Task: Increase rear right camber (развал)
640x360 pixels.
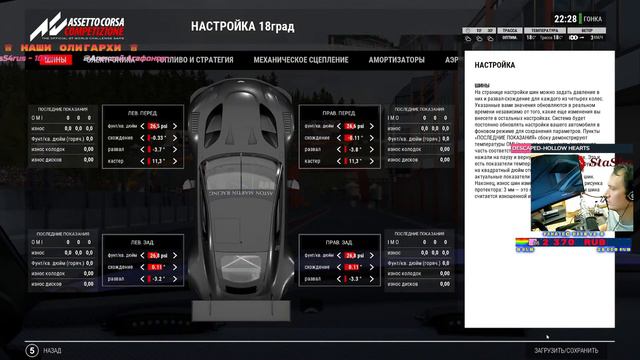Action: coord(371,279)
